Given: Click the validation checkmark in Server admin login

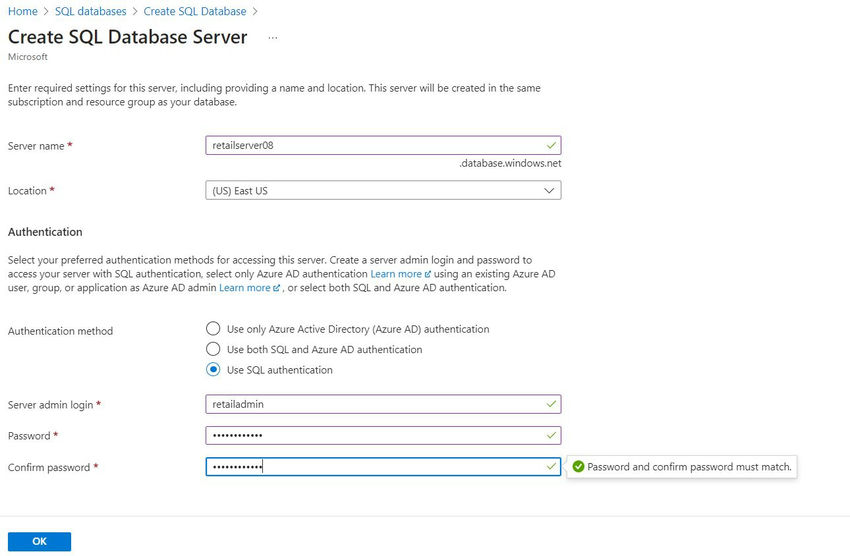Looking at the screenshot, I should point(551,404).
